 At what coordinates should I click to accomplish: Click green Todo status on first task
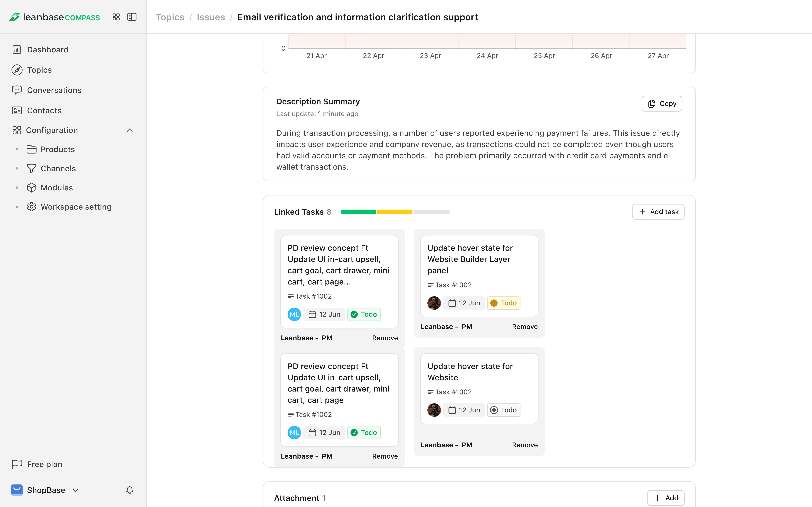pyautogui.click(x=364, y=314)
